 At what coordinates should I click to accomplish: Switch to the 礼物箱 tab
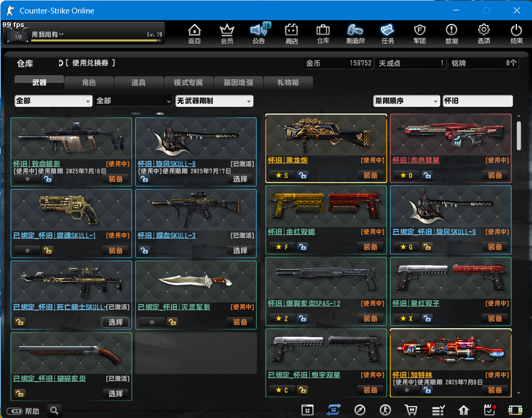[288, 82]
